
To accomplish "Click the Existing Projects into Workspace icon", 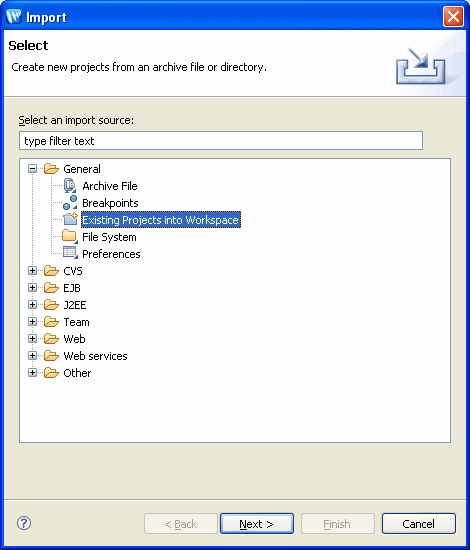I will (70, 220).
